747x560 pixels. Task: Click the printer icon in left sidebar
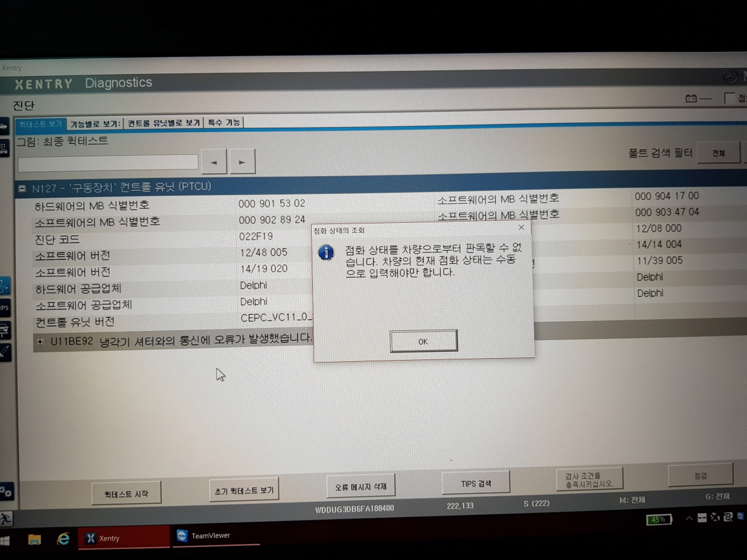4,149
